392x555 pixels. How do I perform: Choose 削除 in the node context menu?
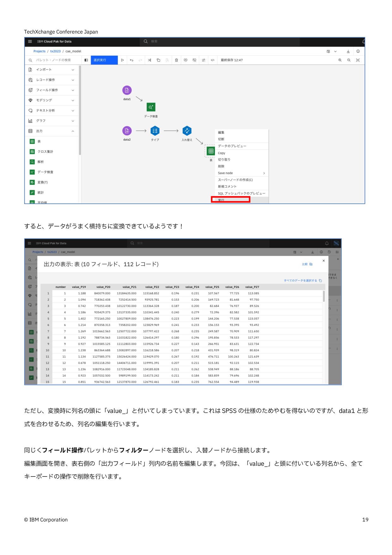pyautogui.click(x=242, y=166)
